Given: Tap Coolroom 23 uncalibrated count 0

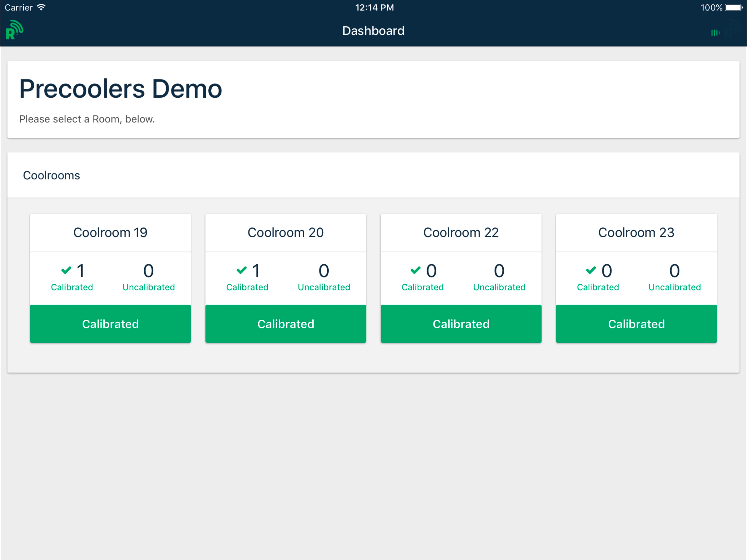Looking at the screenshot, I should coord(674,270).
